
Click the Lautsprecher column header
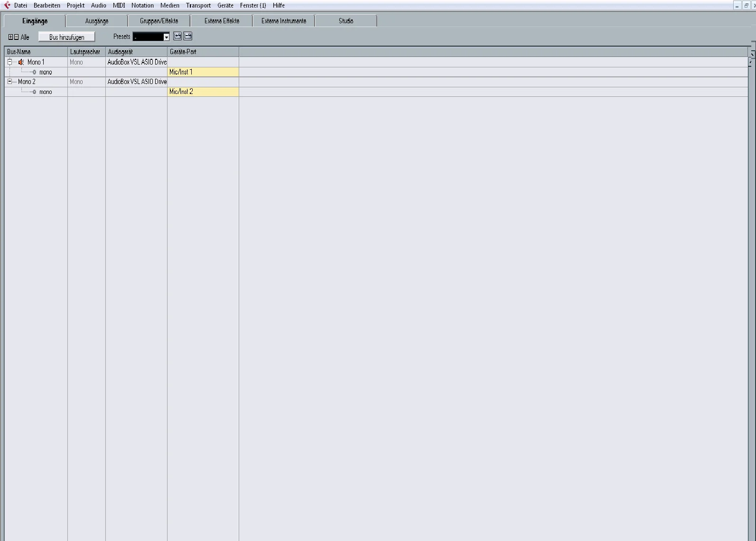click(x=86, y=52)
